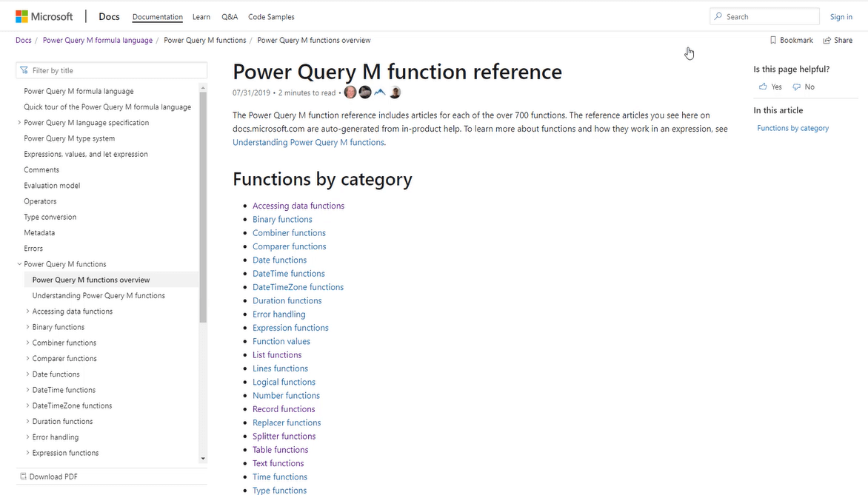Expand Binary functions in sidebar
The width and height of the screenshot is (868, 495).
click(27, 327)
